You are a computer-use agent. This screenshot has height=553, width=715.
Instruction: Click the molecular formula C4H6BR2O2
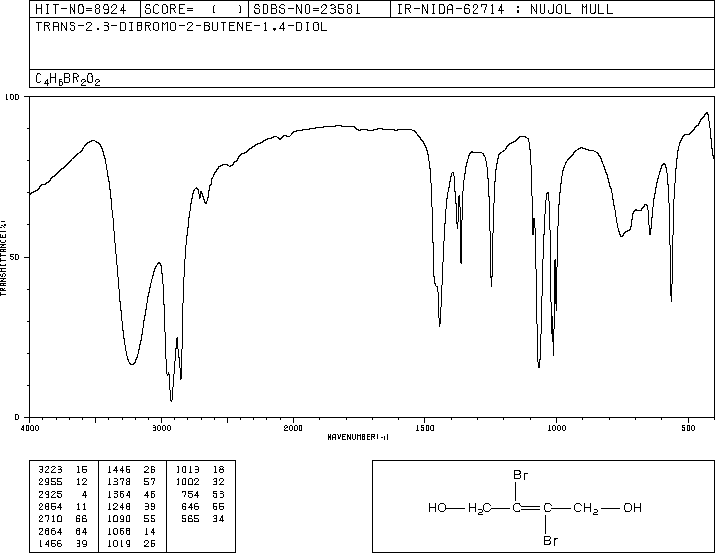[67, 79]
